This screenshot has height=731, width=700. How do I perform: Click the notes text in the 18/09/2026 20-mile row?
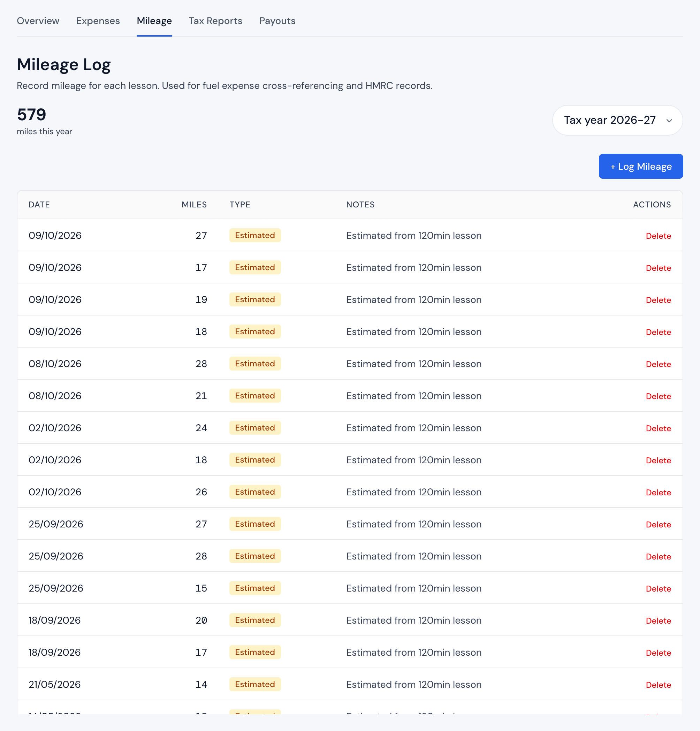click(413, 620)
